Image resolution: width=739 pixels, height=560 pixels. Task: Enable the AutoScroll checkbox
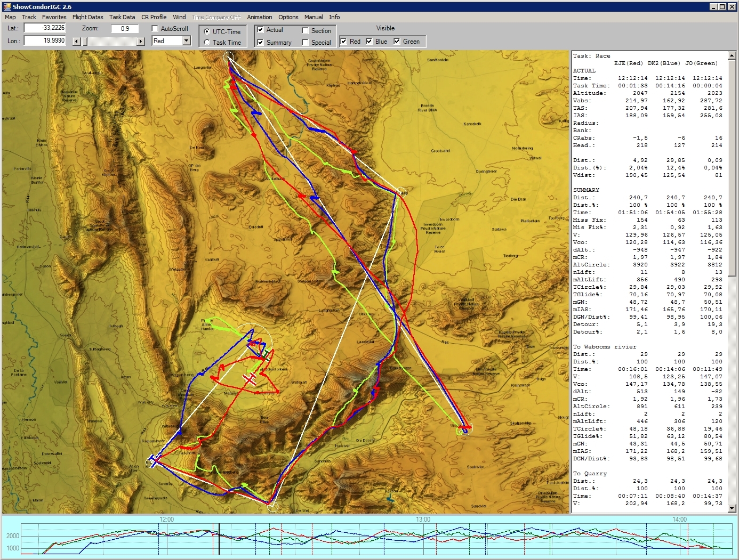click(x=155, y=29)
